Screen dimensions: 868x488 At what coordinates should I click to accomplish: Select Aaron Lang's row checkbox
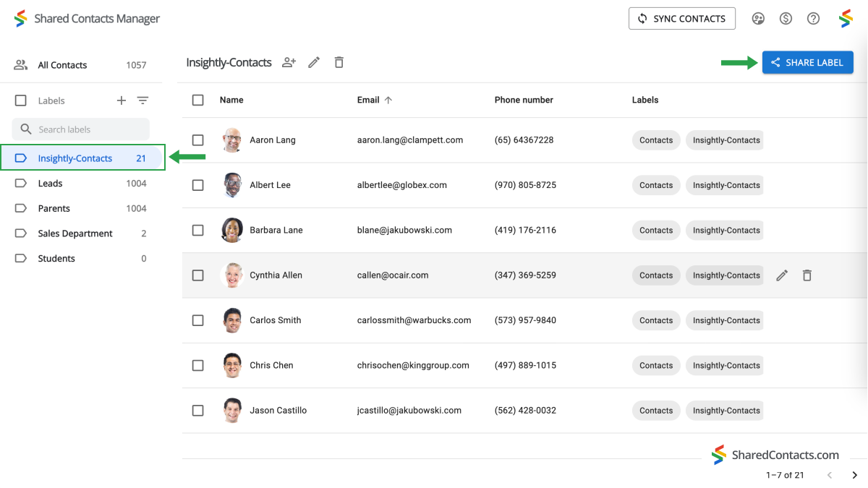(197, 140)
